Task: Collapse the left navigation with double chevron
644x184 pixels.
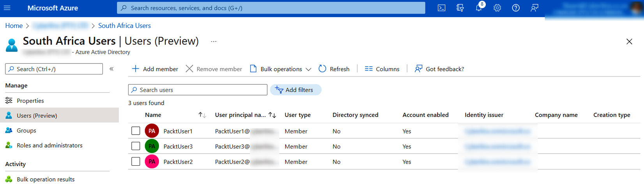Action: pos(111,69)
